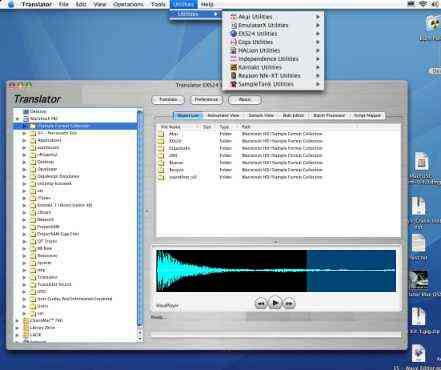Viewport: 441px width, 370px height.
Task: Select Sample Format Collection in tree
Action: point(63,126)
